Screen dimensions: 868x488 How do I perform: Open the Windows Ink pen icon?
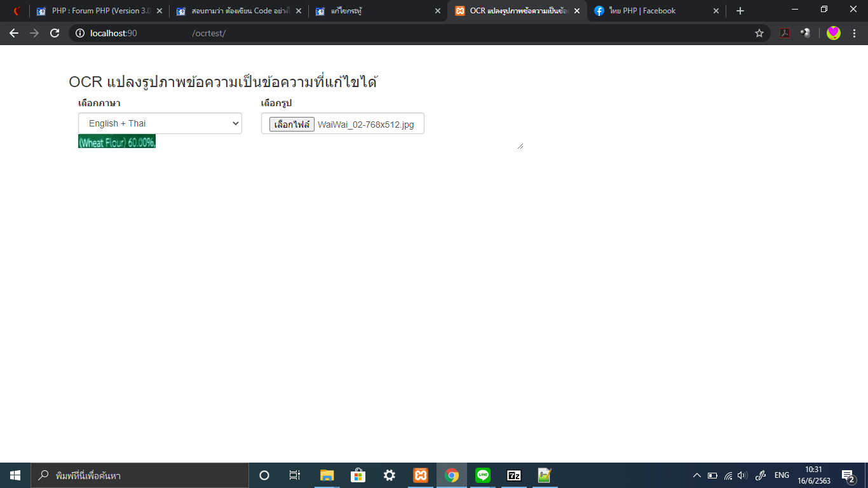760,475
